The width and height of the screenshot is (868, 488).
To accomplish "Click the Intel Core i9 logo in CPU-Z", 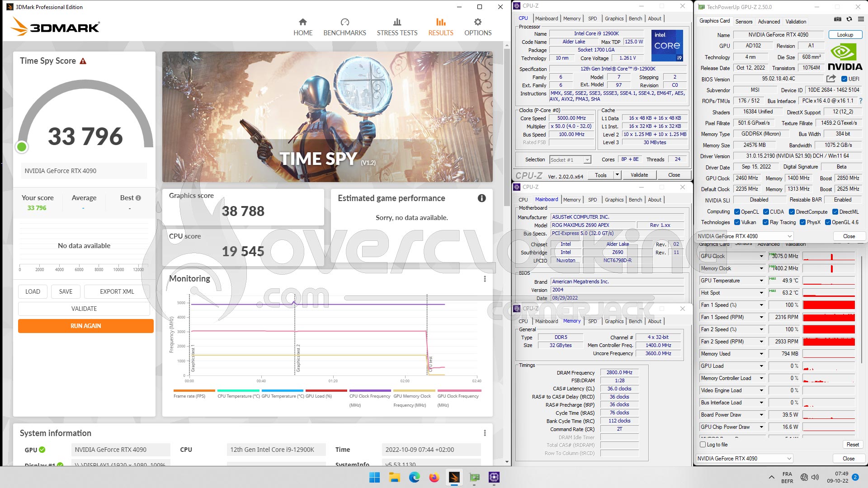I will [x=667, y=45].
